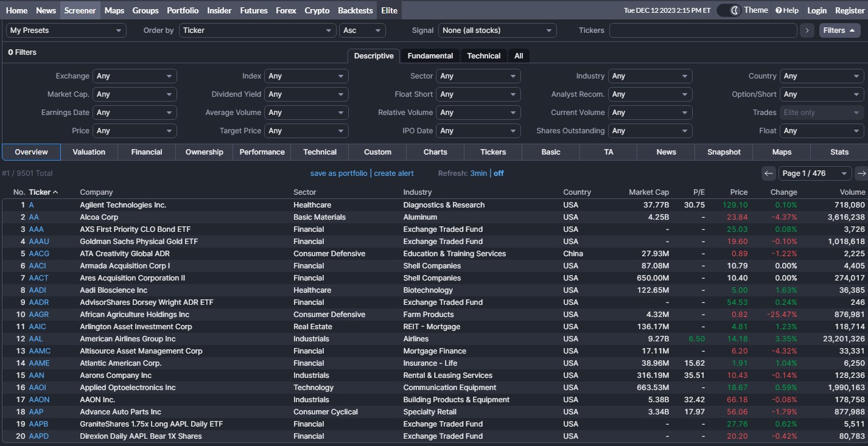
Task: Sort by the Market Cap column header
Action: pos(649,192)
